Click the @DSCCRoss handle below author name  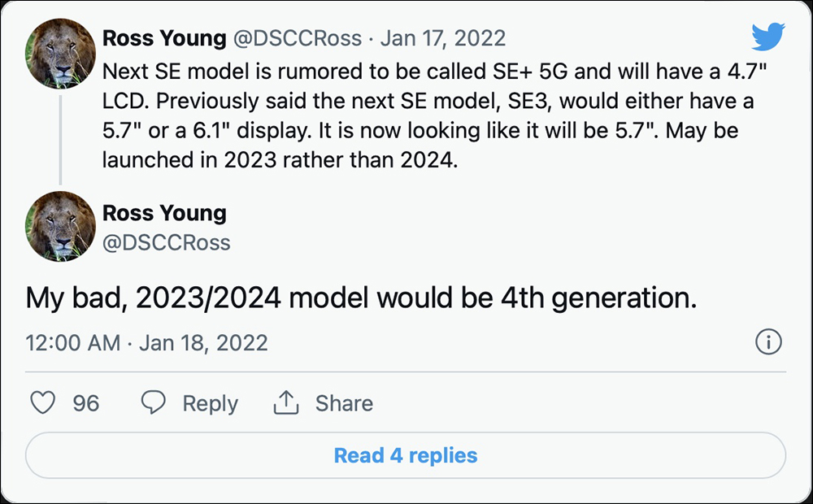167,242
